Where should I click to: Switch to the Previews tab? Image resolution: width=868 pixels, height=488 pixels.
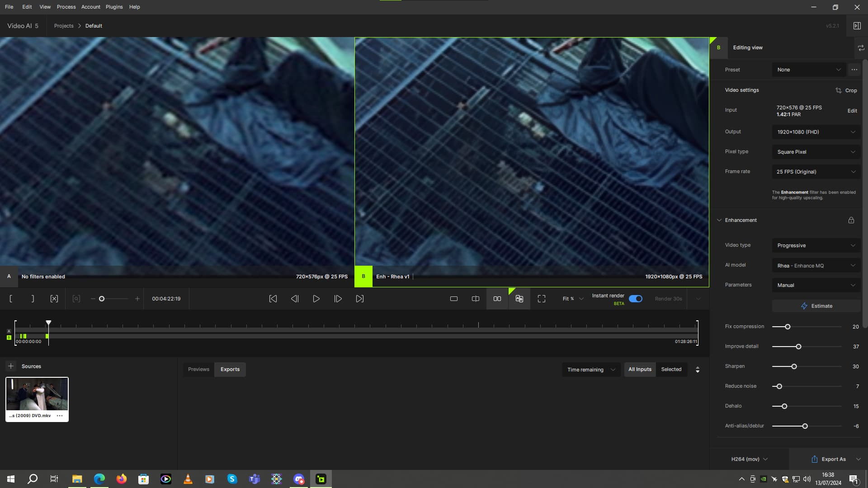point(198,369)
